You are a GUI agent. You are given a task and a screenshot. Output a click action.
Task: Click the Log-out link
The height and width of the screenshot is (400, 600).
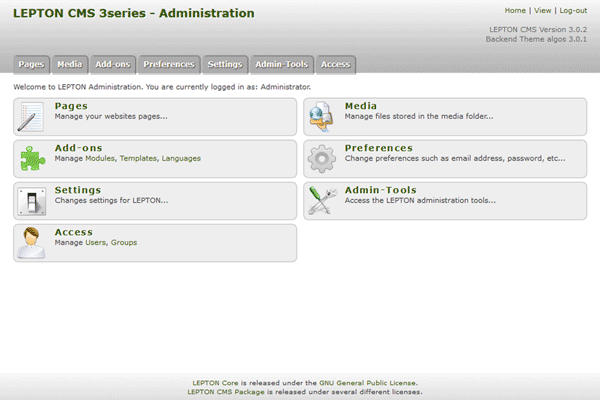click(x=573, y=10)
